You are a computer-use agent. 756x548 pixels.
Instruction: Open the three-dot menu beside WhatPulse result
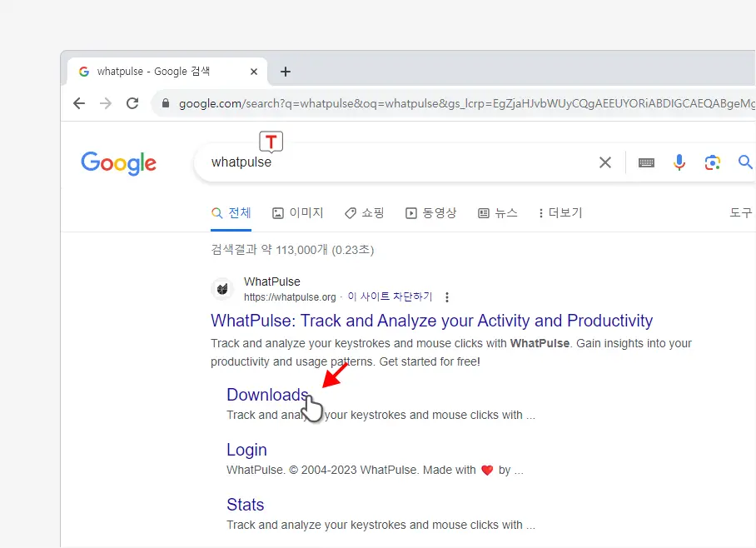[x=447, y=296]
